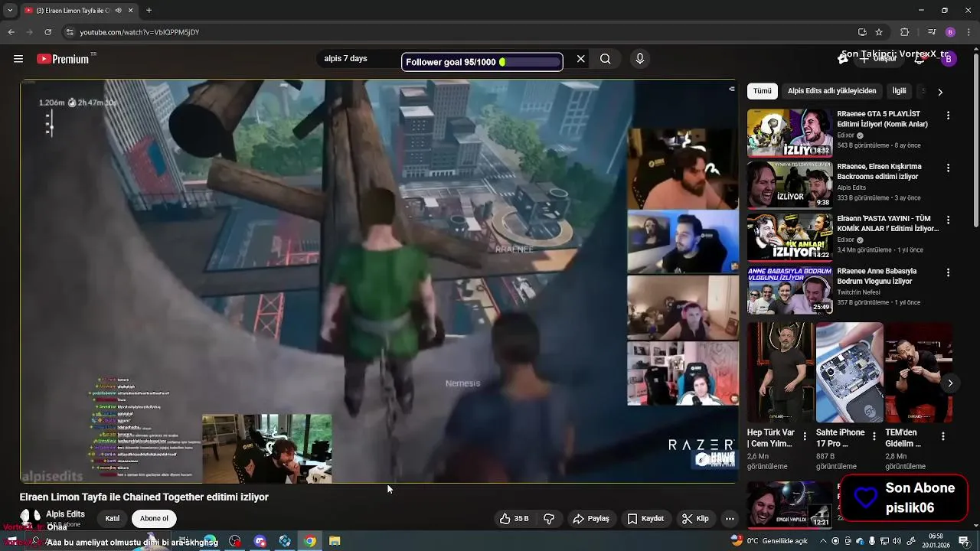Screen dimensions: 980x551
Task: Create a clip with Klip button
Action: pos(696,519)
